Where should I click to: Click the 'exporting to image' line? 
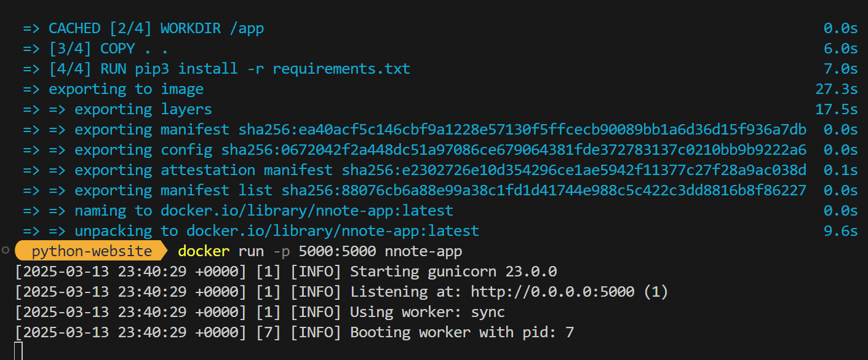(x=113, y=89)
